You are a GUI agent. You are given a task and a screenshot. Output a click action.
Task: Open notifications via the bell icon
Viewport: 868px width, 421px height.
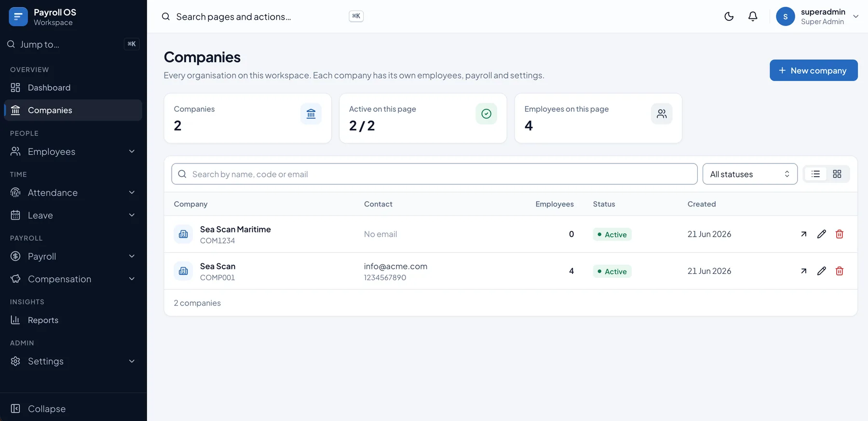point(753,16)
